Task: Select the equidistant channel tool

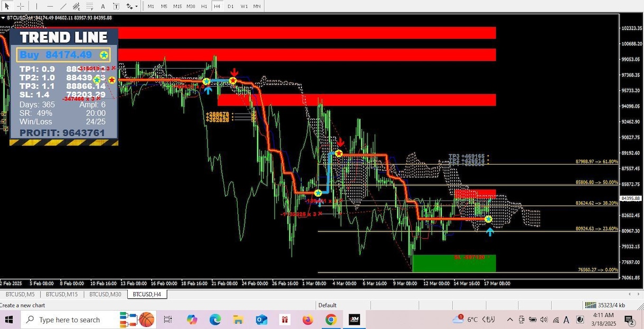Action: (77, 6)
